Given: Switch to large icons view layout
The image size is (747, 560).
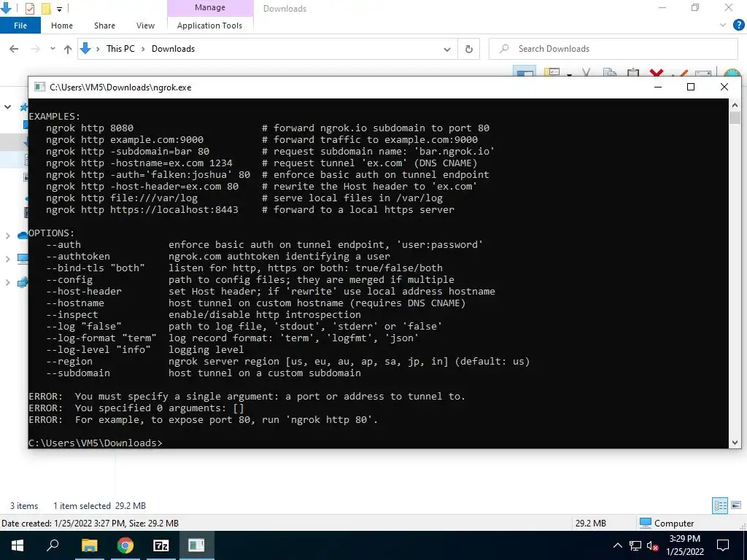Looking at the screenshot, I should 736,505.
